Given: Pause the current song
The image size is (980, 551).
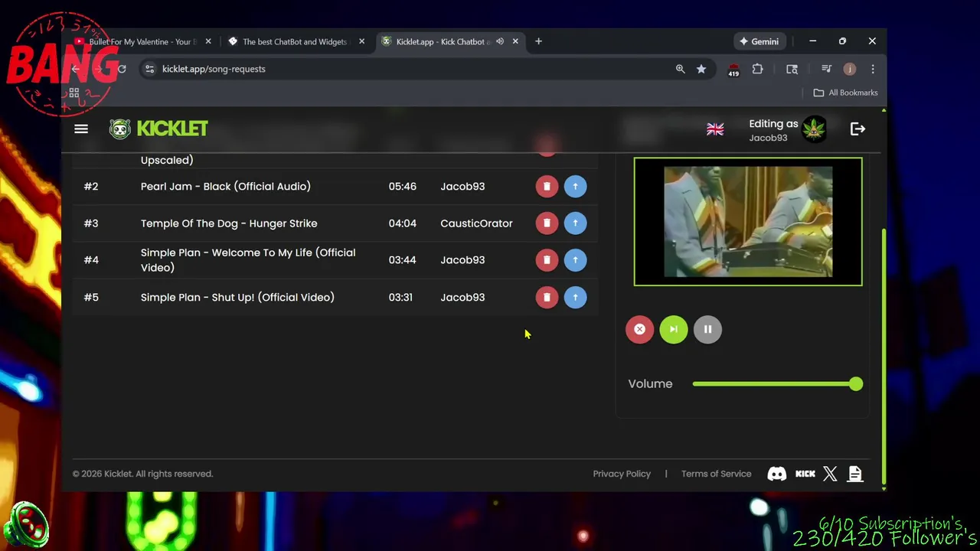Looking at the screenshot, I should [x=707, y=329].
